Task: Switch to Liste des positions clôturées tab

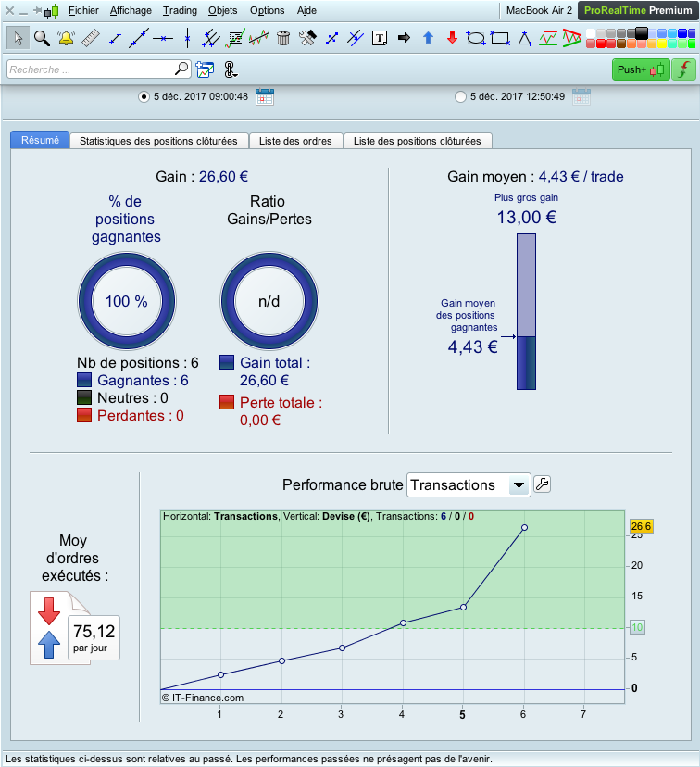Action: tap(417, 141)
